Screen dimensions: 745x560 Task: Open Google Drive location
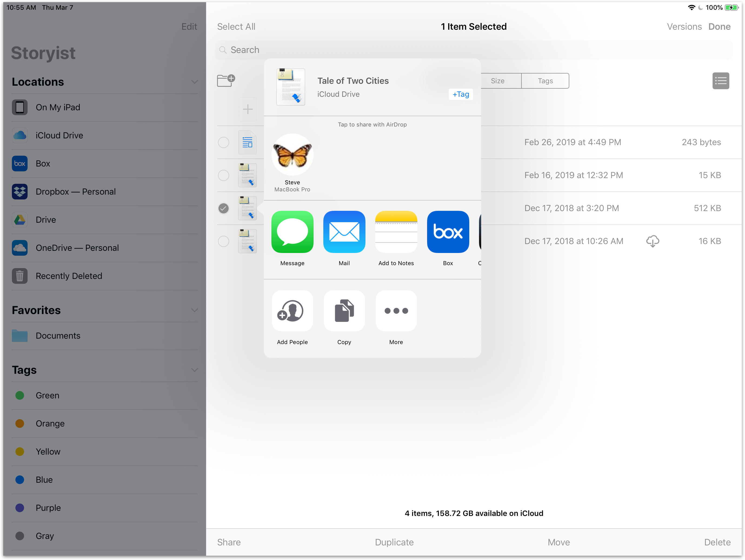[104, 220]
